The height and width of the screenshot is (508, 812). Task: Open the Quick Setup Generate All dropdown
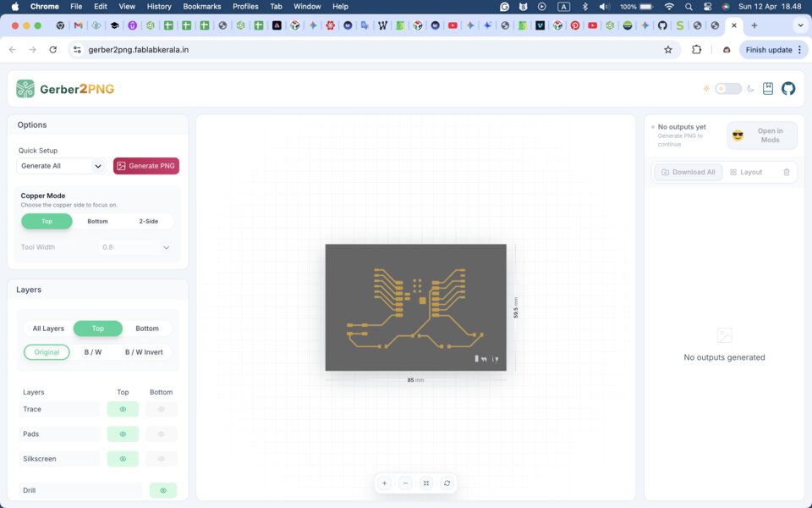click(x=61, y=166)
